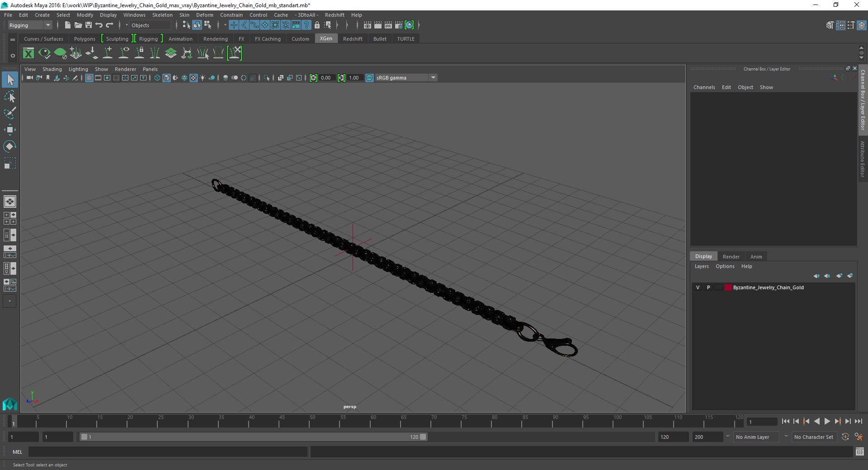Image resolution: width=868 pixels, height=470 pixels.
Task: Click the MEL command language label
Action: click(18, 451)
